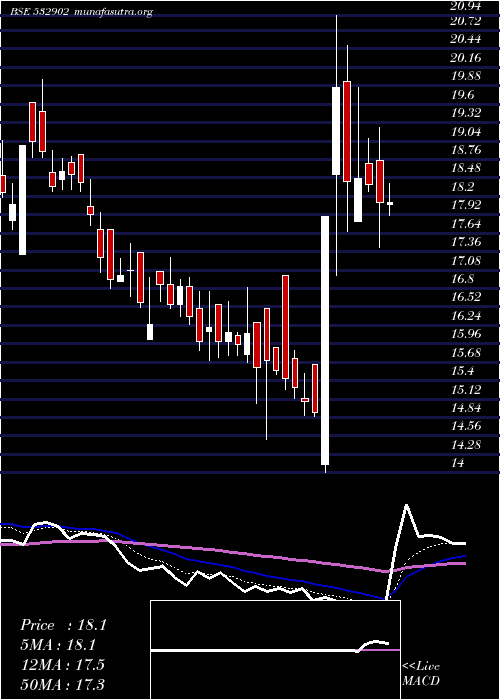The height and width of the screenshot is (700, 500).
Task: Click the 'Price : 18.1' readout
Action: click(63, 625)
